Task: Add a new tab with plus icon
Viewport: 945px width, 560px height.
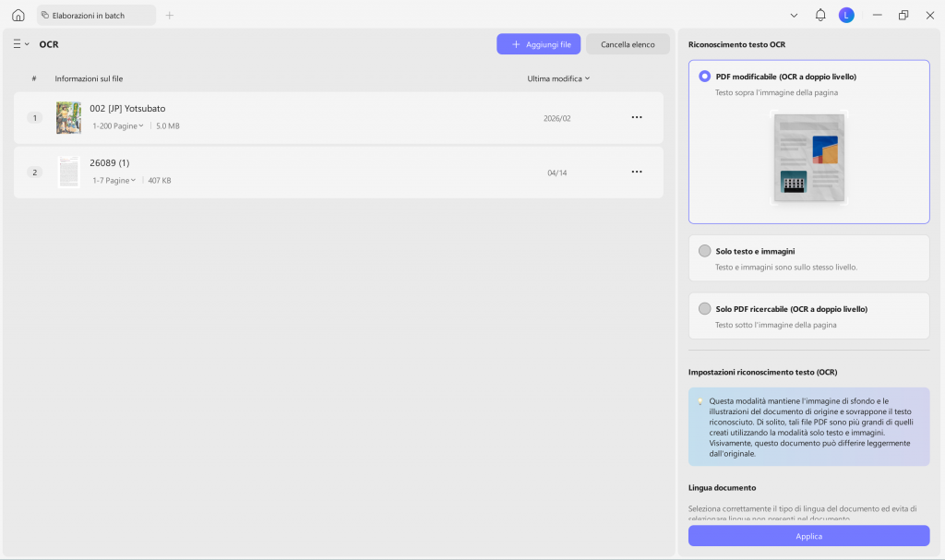Action: pyautogui.click(x=170, y=15)
